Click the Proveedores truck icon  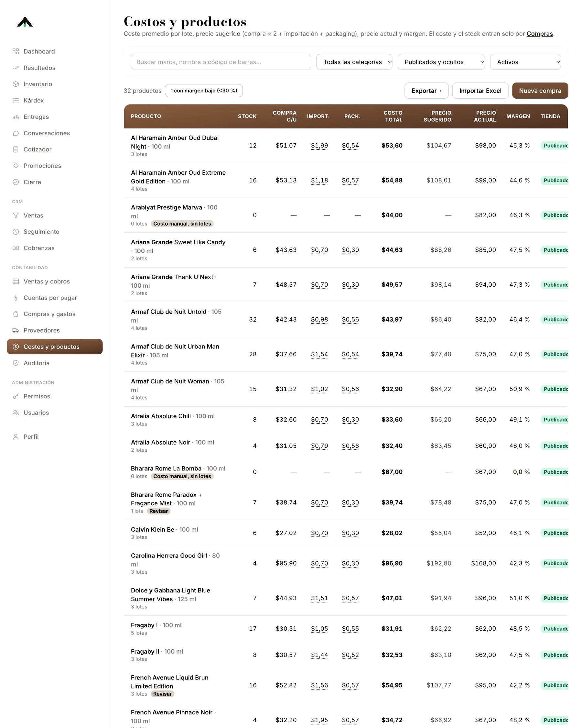[16, 330]
